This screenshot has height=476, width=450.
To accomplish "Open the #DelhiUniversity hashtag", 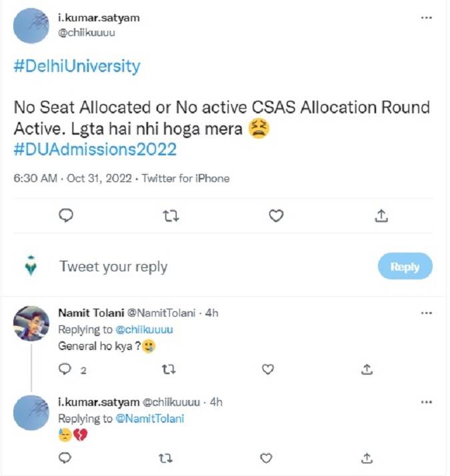I will tap(77, 66).
